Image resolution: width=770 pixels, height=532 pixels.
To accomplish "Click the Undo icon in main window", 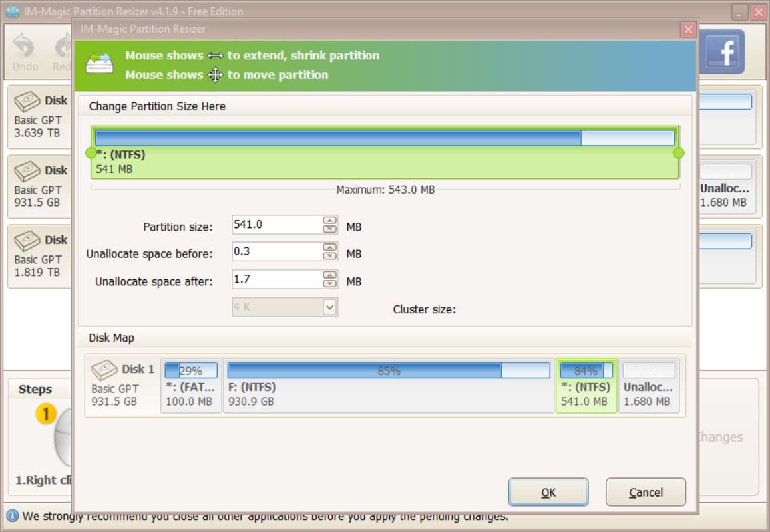I will tap(23, 46).
